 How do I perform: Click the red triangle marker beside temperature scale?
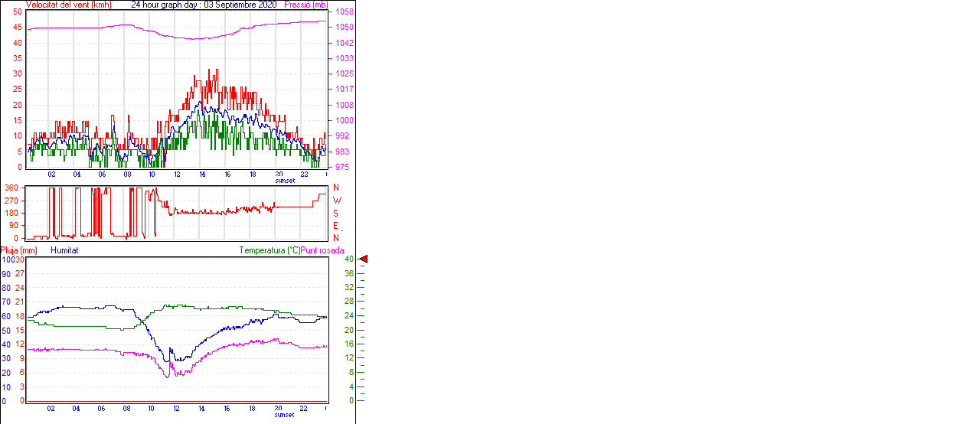point(364,259)
